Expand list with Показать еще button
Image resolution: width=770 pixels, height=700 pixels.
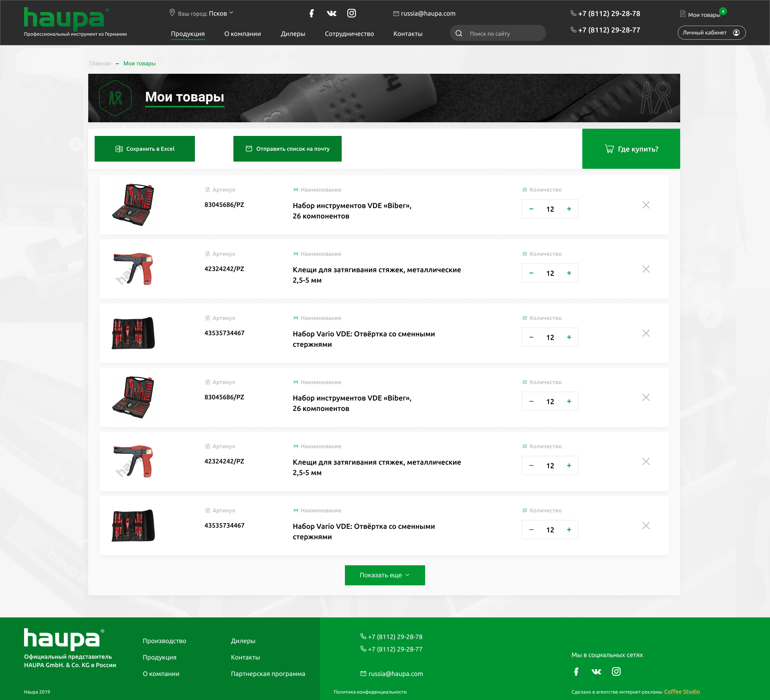pyautogui.click(x=385, y=575)
